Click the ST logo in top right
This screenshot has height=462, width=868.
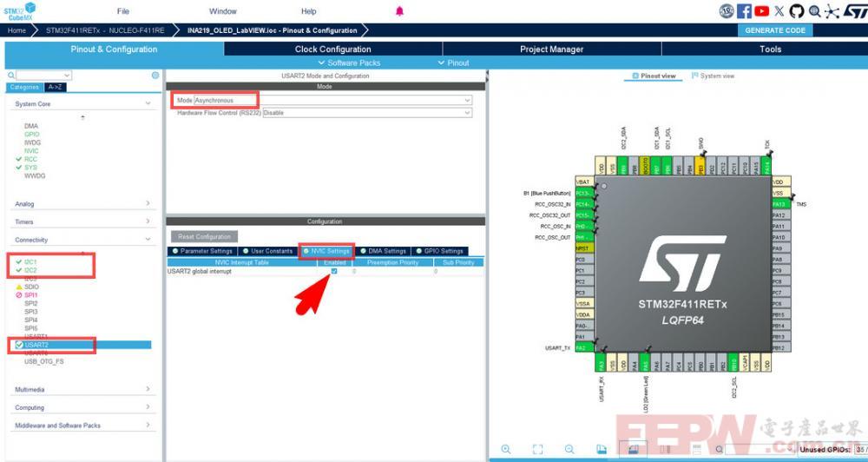[x=855, y=11]
